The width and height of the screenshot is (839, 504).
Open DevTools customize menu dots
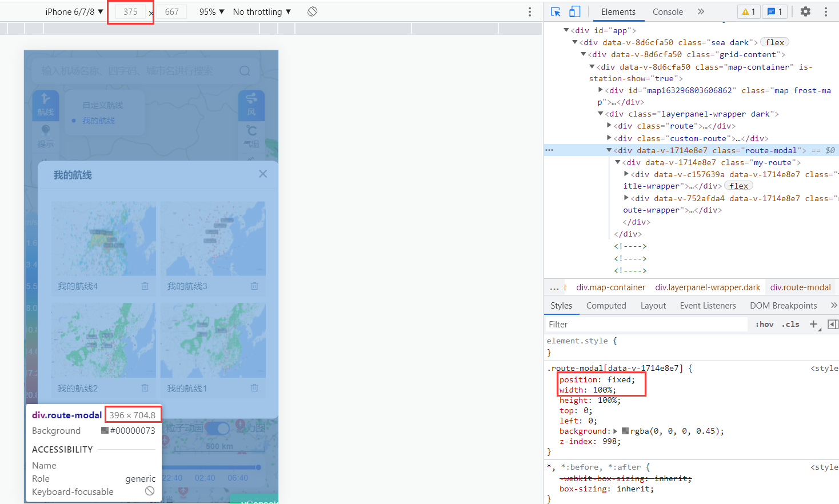pos(826,11)
